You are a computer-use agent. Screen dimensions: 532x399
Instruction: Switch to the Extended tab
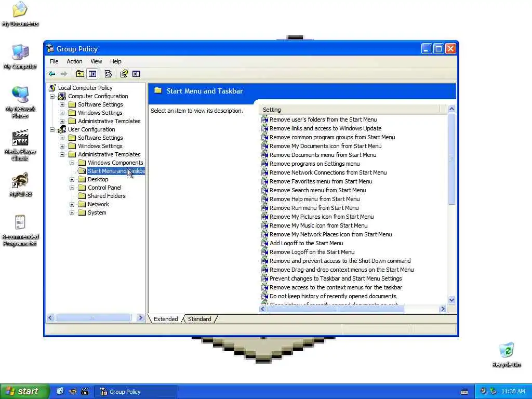click(166, 319)
